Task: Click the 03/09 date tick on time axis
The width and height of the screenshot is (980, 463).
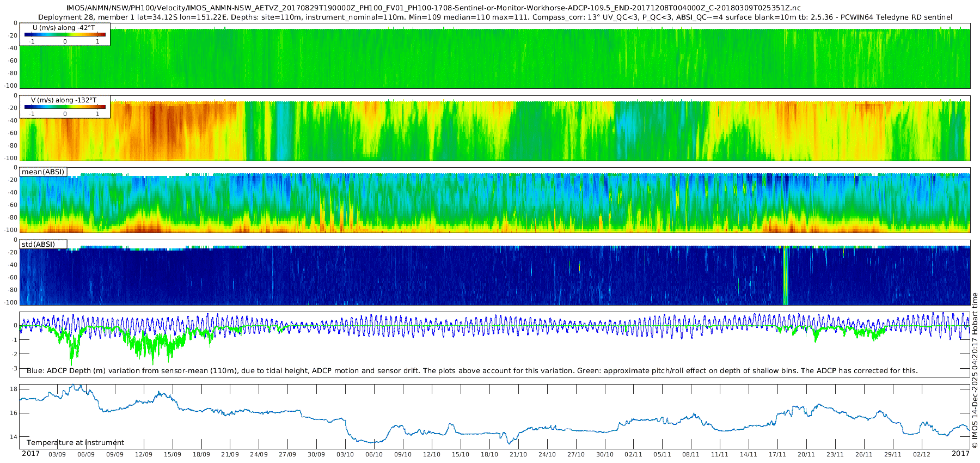Action: 57,454
